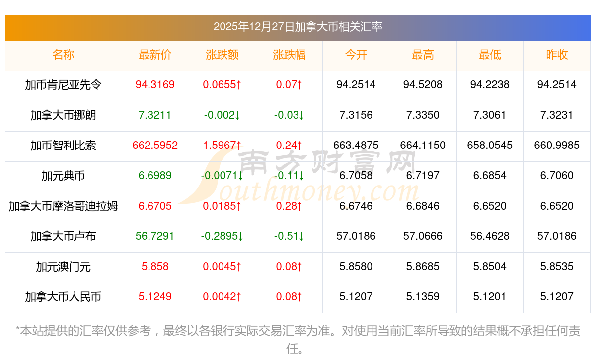
Task: Click previous close 5.8535
Action: (557, 267)
